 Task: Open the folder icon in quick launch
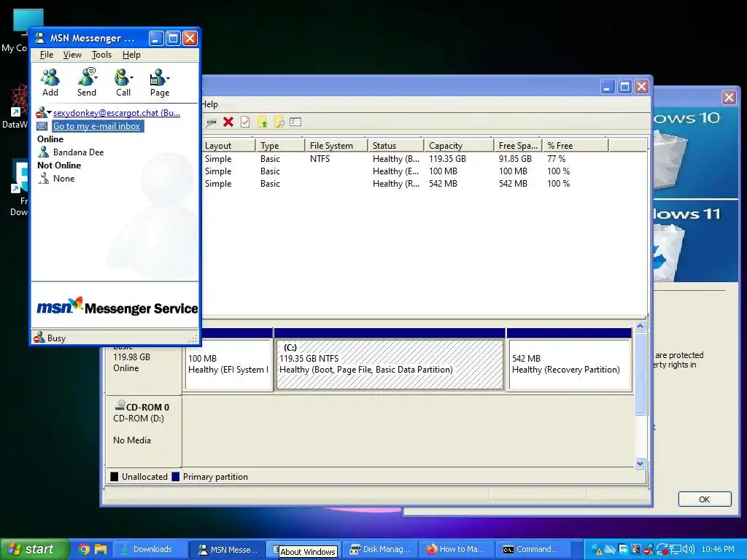(101, 550)
